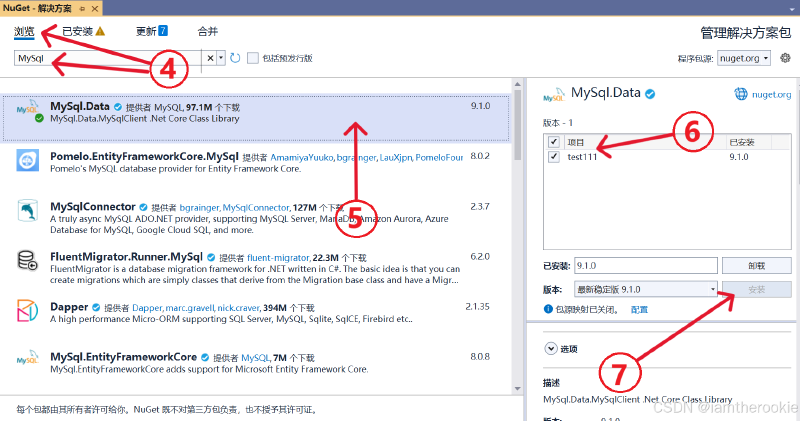Open the nuget.org link in details pane
The width and height of the screenshot is (800, 421).
click(771, 94)
